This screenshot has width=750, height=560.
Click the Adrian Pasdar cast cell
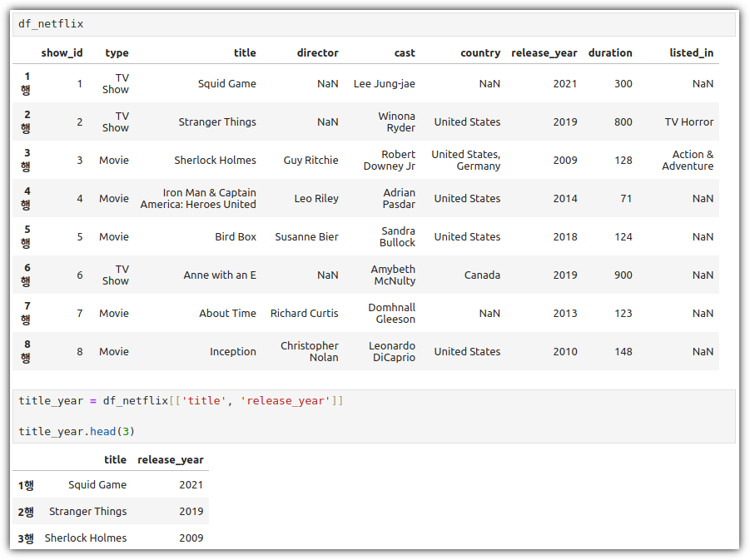(x=399, y=199)
